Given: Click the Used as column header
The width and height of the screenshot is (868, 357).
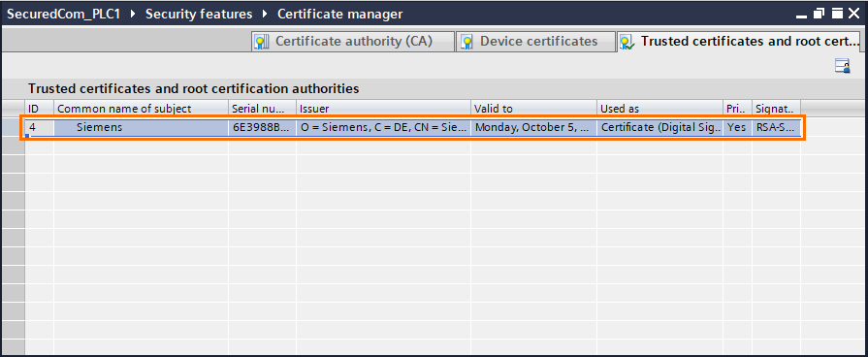Looking at the screenshot, I should tap(659, 109).
